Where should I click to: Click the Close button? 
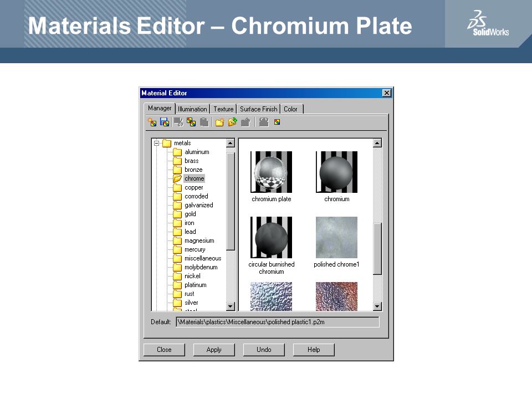[164, 350]
